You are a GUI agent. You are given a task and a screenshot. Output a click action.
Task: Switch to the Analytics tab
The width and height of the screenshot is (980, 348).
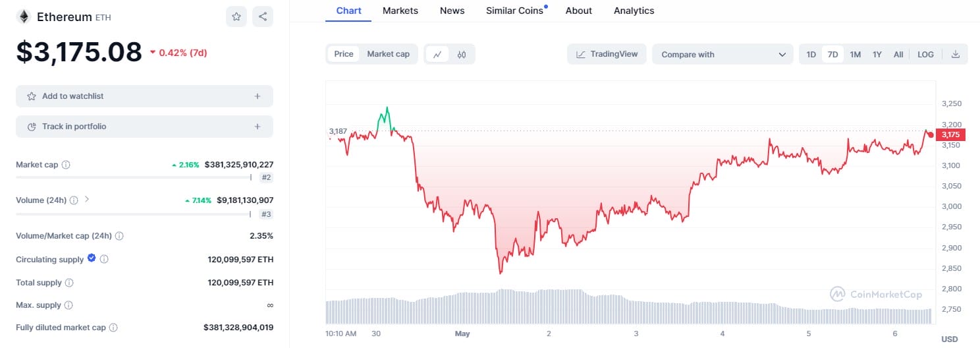(x=634, y=11)
